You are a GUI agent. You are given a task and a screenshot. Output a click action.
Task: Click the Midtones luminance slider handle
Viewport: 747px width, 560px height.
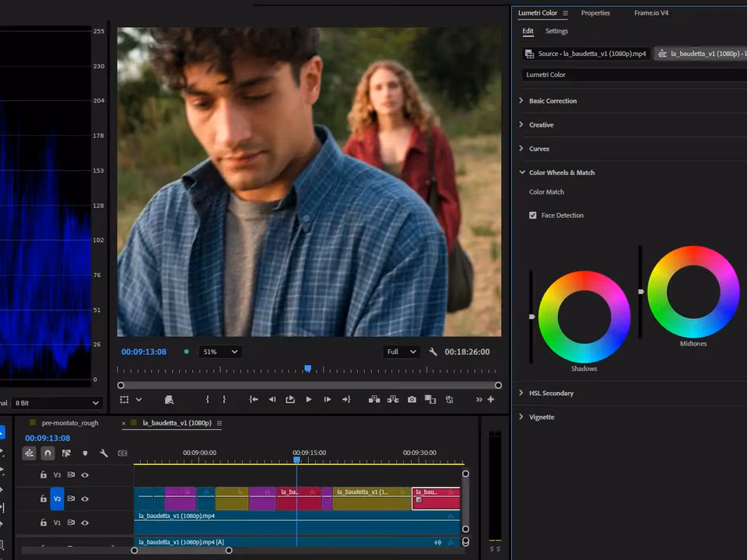pos(640,292)
